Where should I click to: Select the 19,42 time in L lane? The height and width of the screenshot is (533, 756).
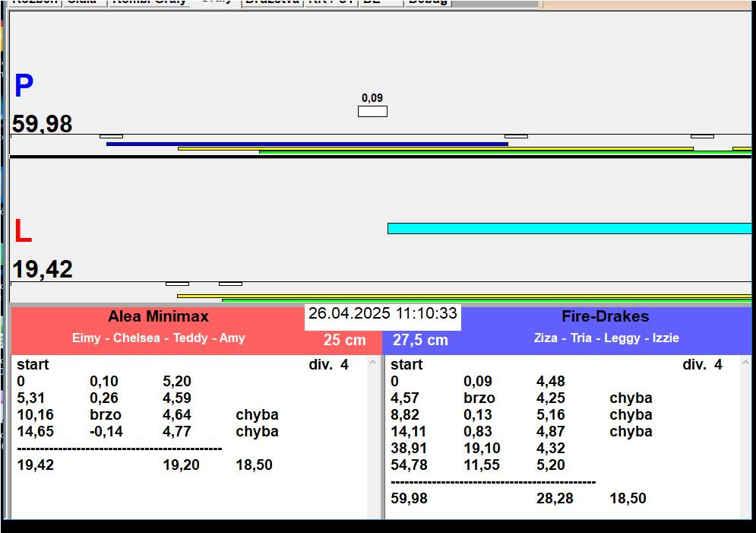(43, 269)
